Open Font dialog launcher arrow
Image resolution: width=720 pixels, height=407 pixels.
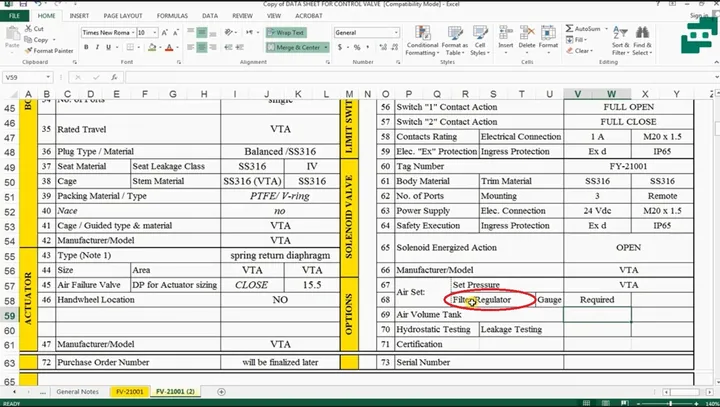pyautogui.click(x=179, y=62)
